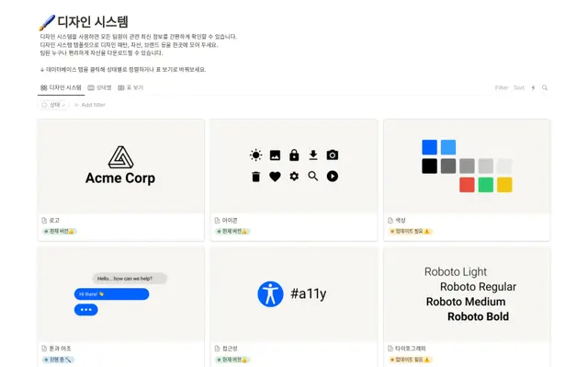Click the status tag on the 아이콘 card
The height and width of the screenshot is (367, 588).
[x=232, y=231]
